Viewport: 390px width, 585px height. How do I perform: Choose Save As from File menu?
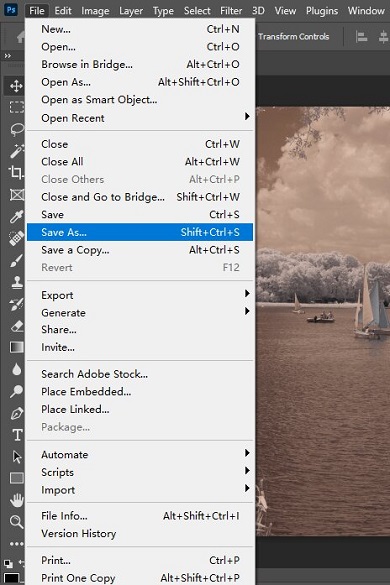click(x=140, y=232)
